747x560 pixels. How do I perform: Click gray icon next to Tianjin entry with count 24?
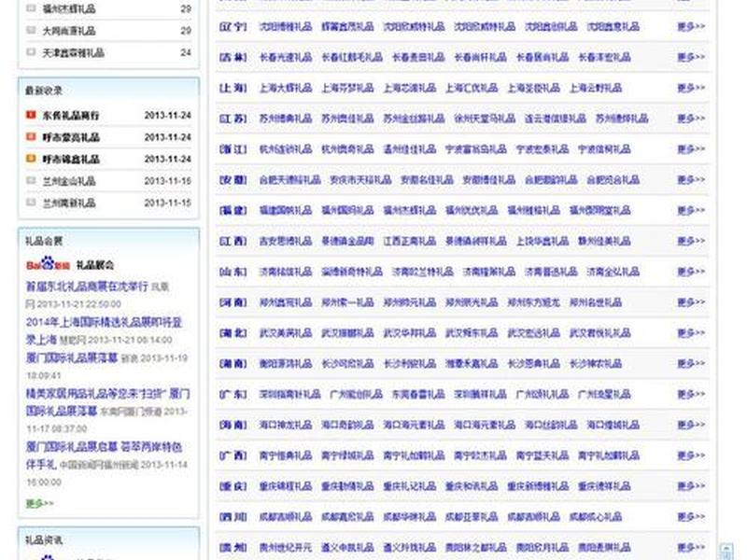point(31,52)
